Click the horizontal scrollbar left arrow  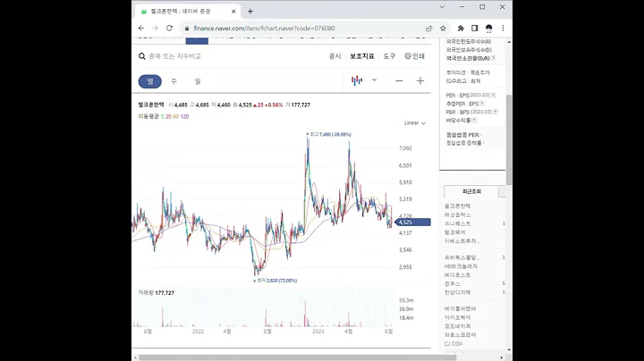tap(135, 357)
